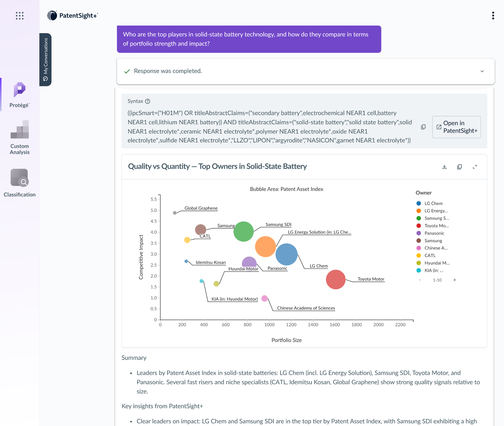Show Syntax help info

tap(147, 101)
